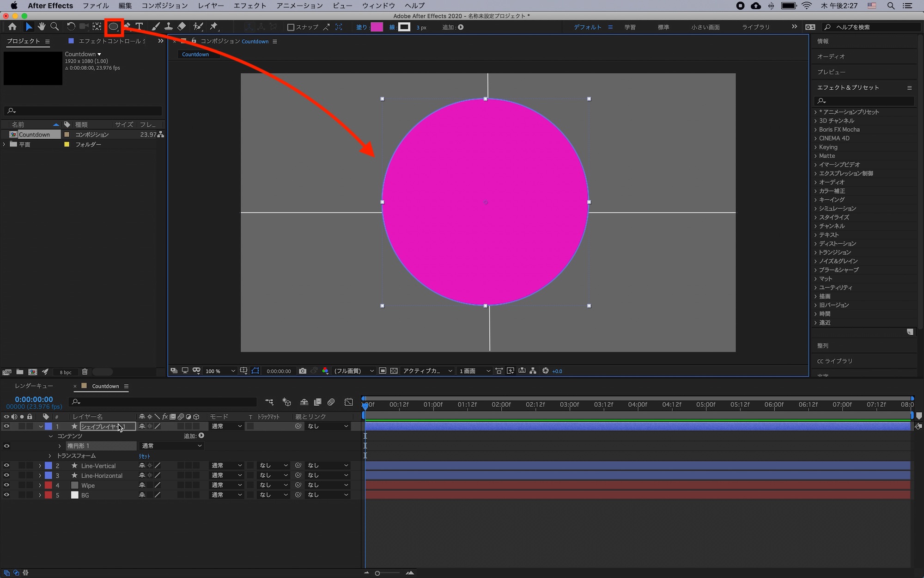Select the Type text tool

tap(139, 27)
